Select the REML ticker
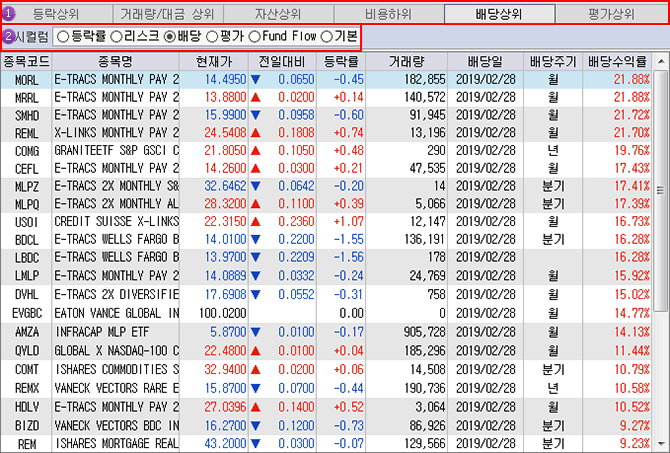Image resolution: width=670 pixels, height=453 pixels. click(x=26, y=133)
